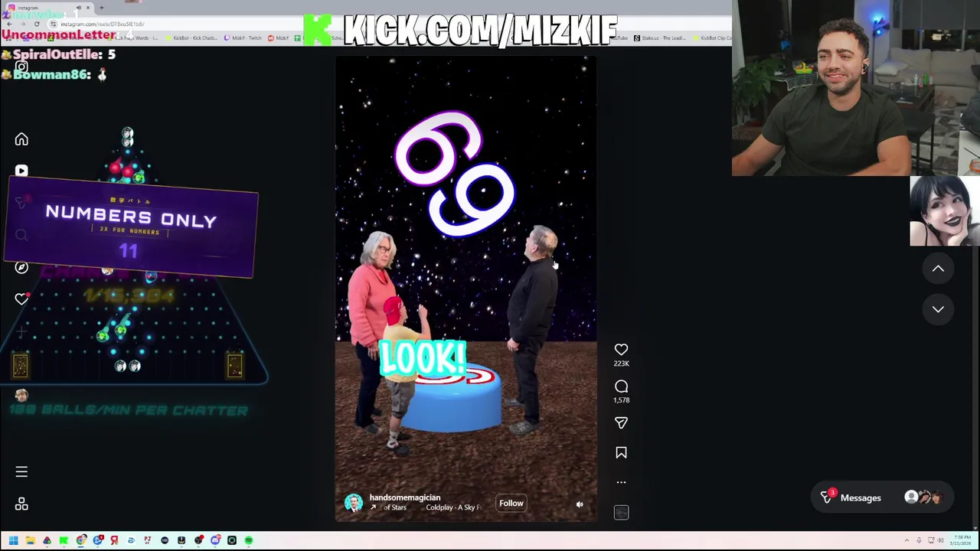This screenshot has width=980, height=551.
Task: Open the KickBot Clip bookmark
Action: (712, 37)
